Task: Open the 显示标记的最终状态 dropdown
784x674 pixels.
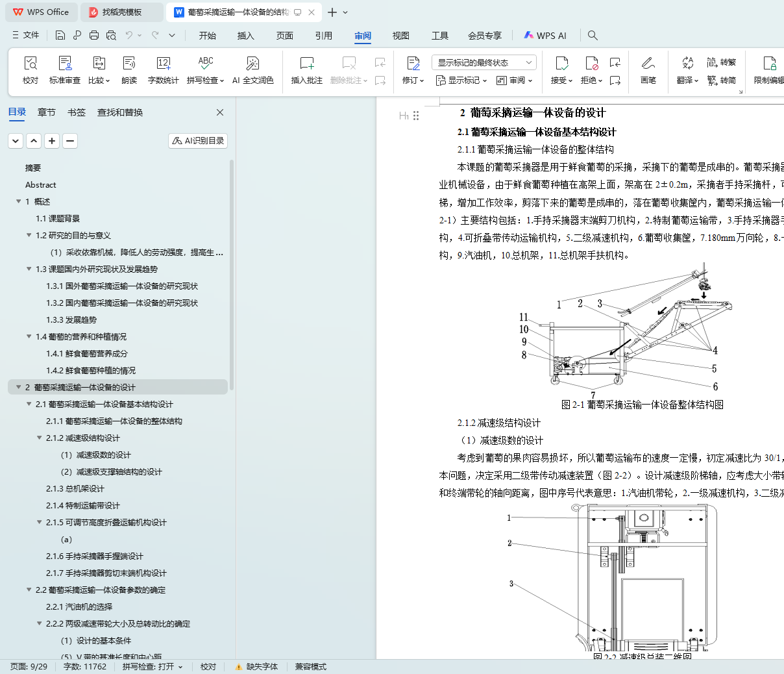Action: (x=484, y=62)
